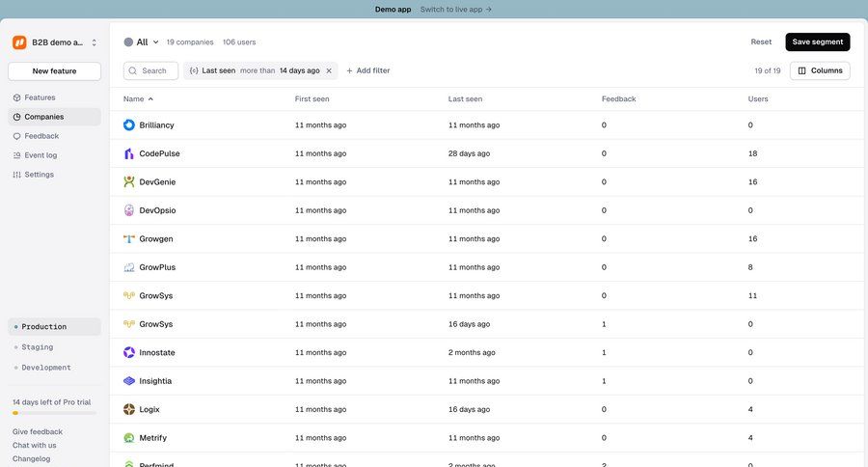Click the magnifier icon in Search box
The height and width of the screenshot is (467, 868).
click(x=133, y=70)
